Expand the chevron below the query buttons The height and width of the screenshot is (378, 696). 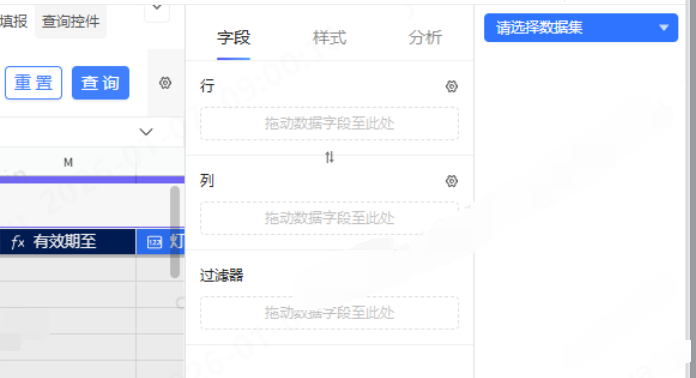pyautogui.click(x=146, y=132)
